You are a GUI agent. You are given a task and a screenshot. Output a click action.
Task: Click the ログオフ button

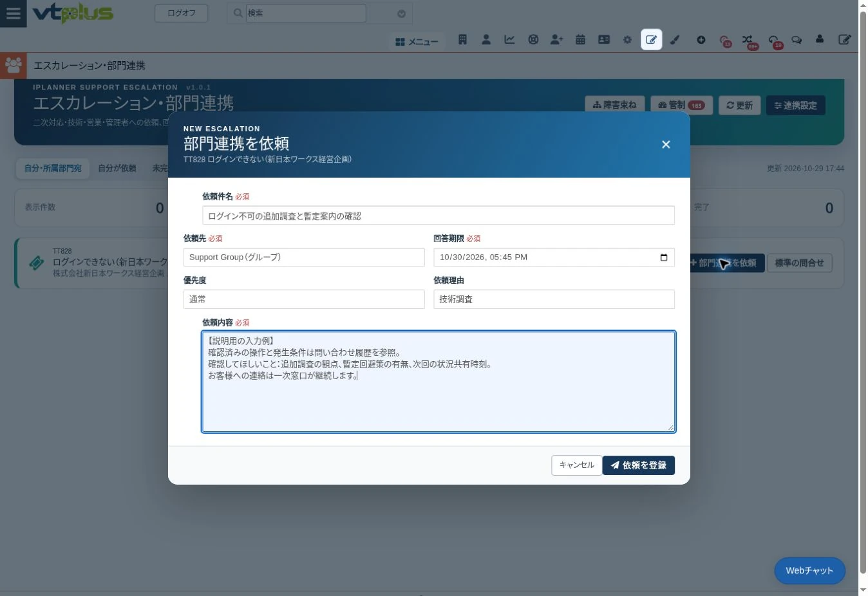coord(181,13)
